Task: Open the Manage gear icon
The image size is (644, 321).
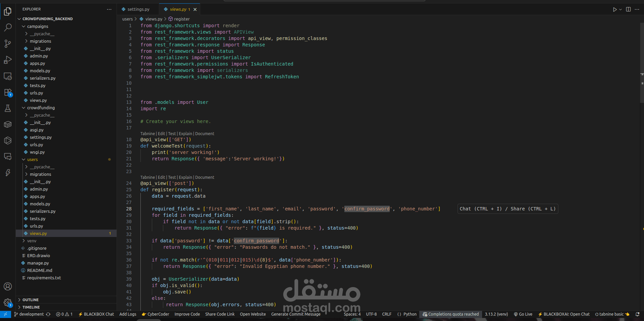Action: pos(8,303)
